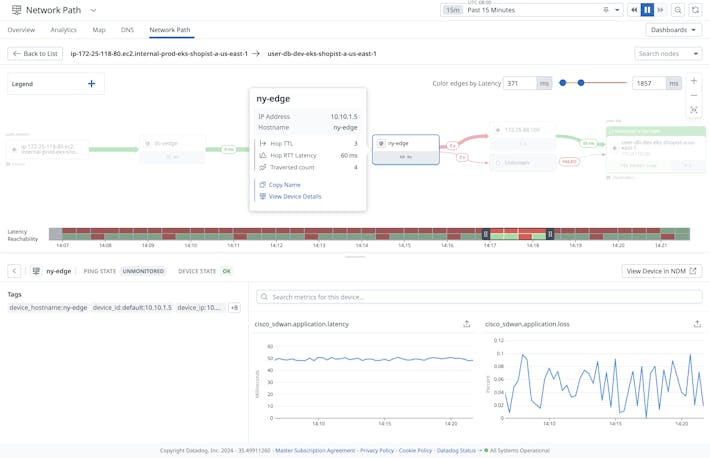Viewport: 710px width, 458px height.
Task: Click the refresh icon in top bar
Action: tap(695, 10)
